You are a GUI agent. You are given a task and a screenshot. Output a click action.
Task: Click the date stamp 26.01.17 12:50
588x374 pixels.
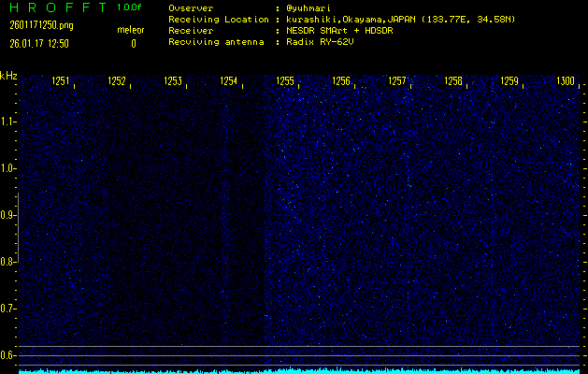pyautogui.click(x=39, y=44)
